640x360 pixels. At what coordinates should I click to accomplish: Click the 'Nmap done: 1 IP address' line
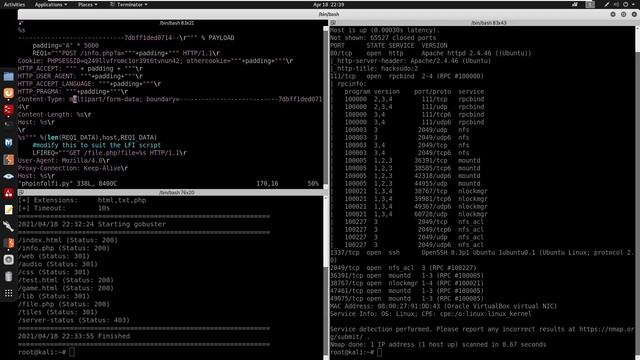438,344
